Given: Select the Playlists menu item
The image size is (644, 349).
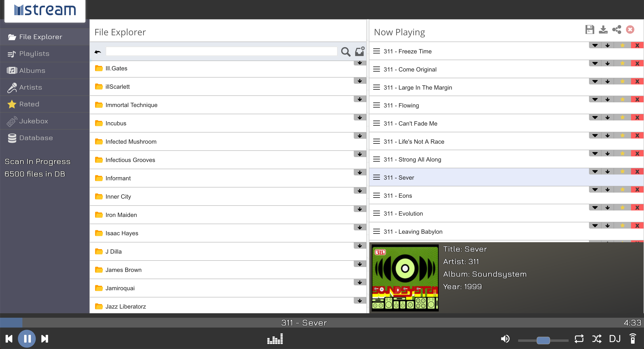Looking at the screenshot, I should [34, 53].
